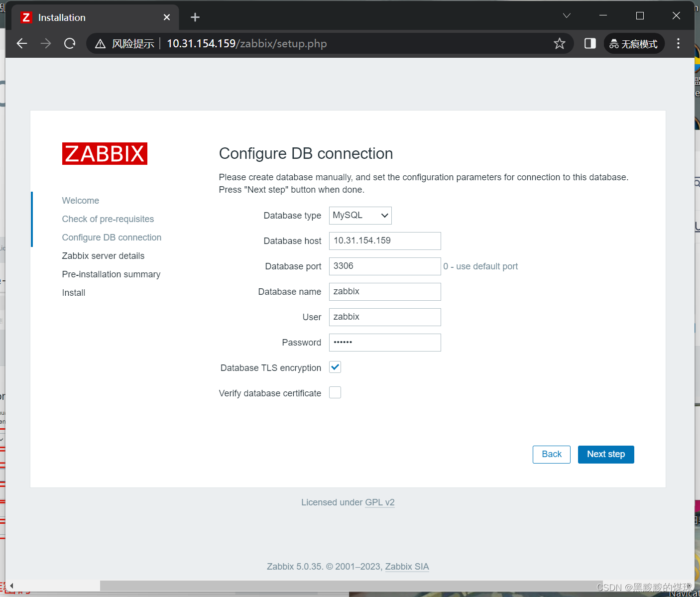Bookmark this page with the star icon
The height and width of the screenshot is (597, 700).
(x=560, y=43)
